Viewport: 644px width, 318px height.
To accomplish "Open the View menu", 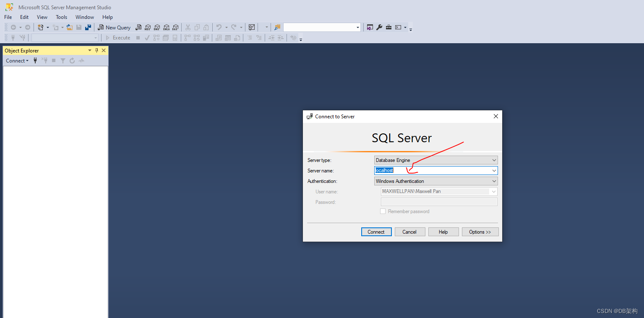I will pos(42,17).
